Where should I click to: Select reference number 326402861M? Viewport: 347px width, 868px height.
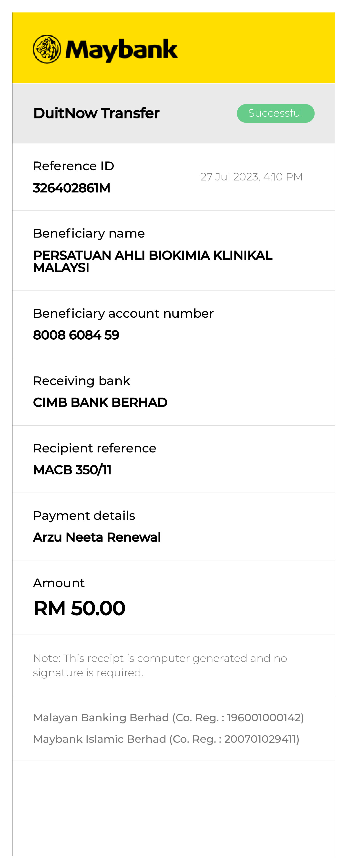72,188
